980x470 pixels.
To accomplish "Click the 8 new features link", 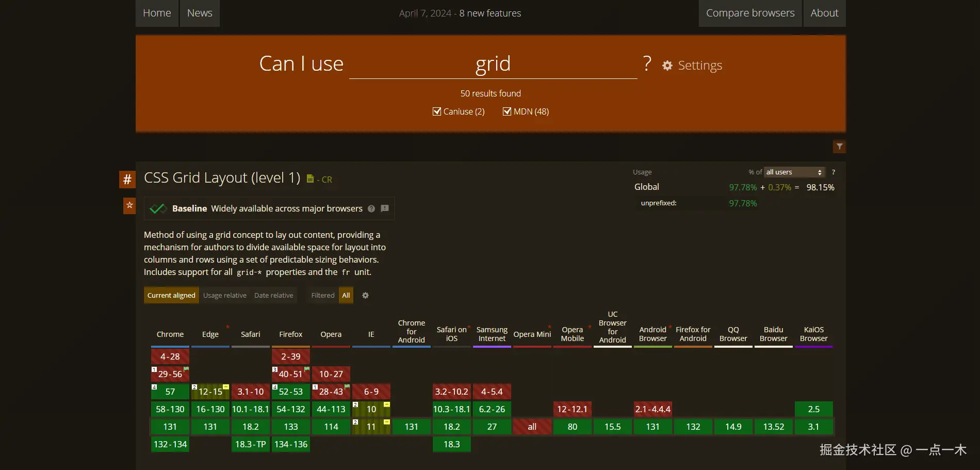I will pos(490,13).
